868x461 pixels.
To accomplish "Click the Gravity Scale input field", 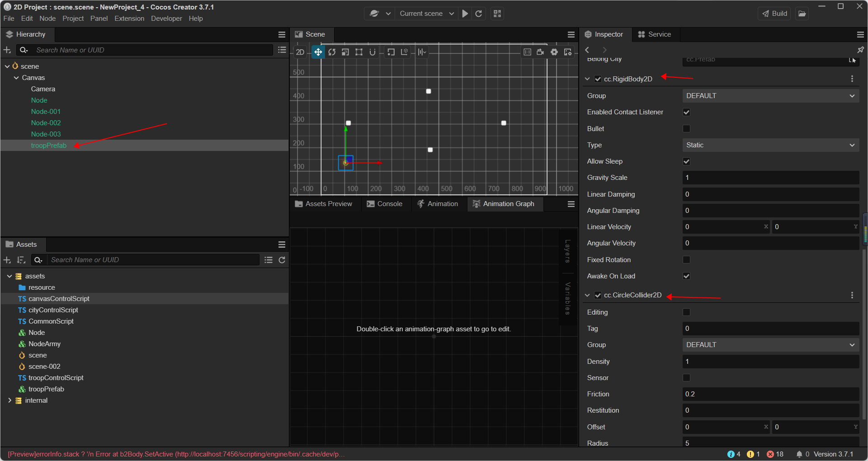I will (770, 178).
